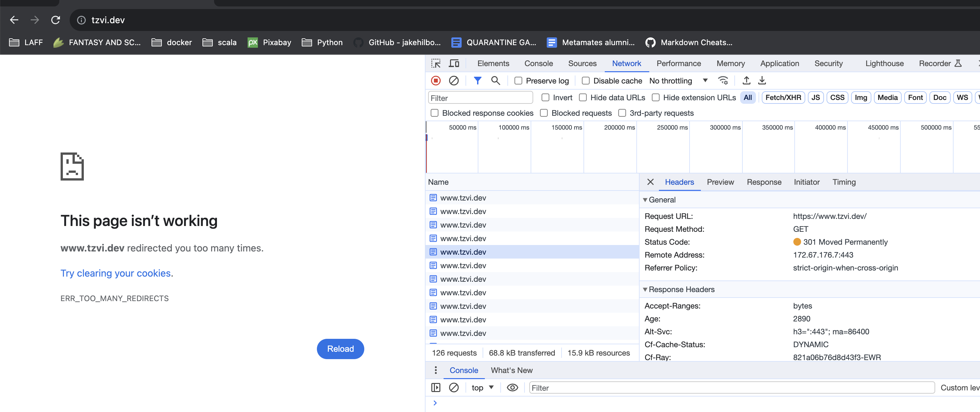
Task: Toggle the network filter funnel icon
Action: tap(477, 81)
